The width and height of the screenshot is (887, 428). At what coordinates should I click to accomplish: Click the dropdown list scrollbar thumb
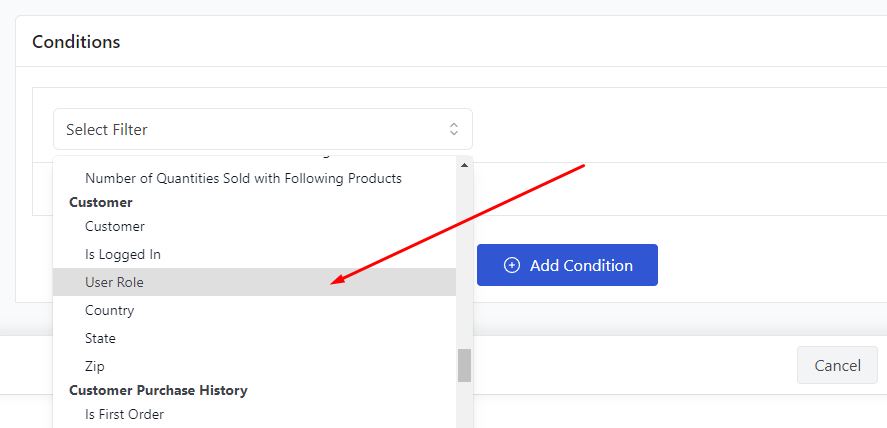[464, 365]
